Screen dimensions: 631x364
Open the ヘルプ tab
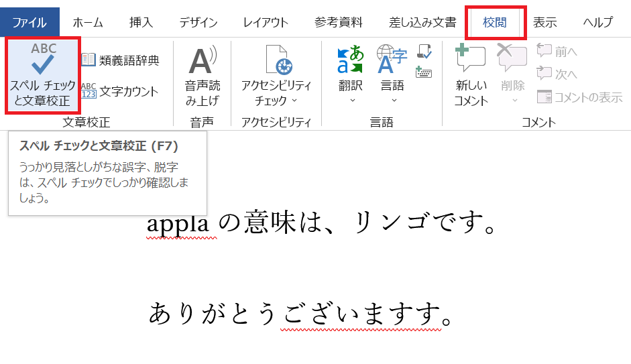(598, 22)
